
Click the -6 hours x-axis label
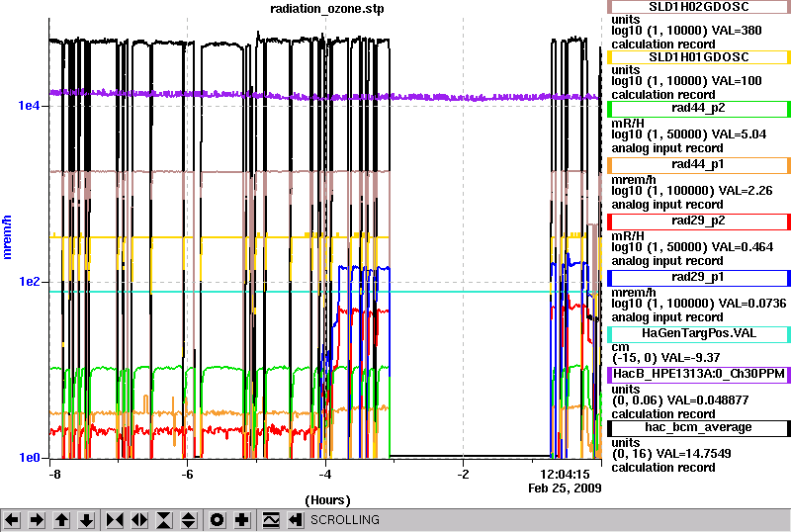[187, 475]
